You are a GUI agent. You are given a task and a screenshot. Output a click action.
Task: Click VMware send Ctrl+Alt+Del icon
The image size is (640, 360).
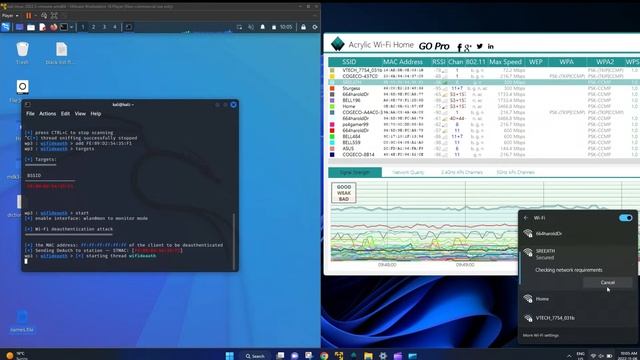click(44, 16)
